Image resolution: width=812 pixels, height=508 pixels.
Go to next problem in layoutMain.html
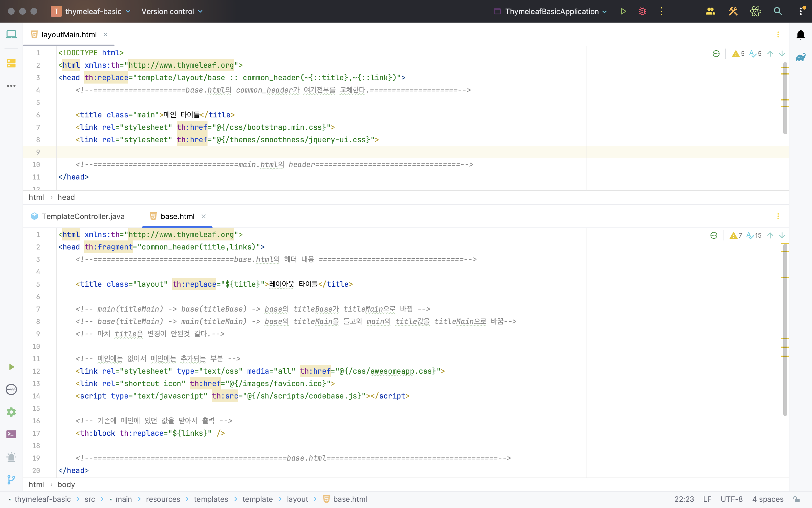(782, 54)
